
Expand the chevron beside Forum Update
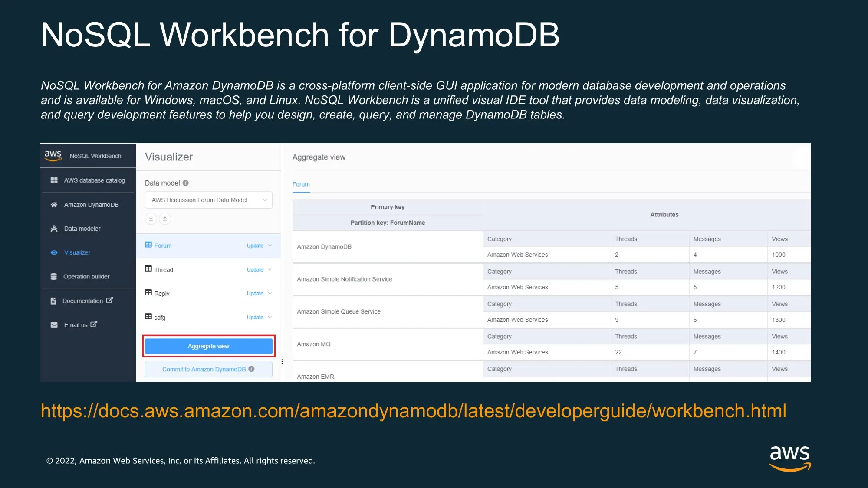click(x=270, y=246)
